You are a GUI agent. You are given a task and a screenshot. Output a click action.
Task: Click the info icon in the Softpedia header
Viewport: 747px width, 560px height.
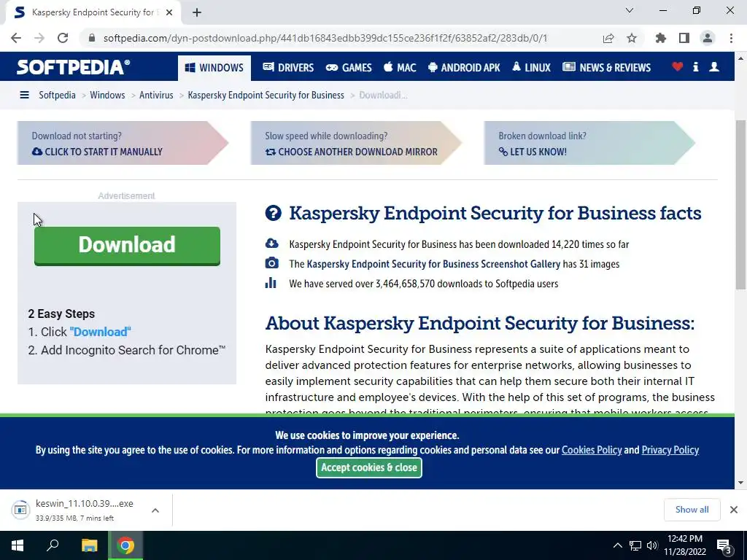[695, 66]
